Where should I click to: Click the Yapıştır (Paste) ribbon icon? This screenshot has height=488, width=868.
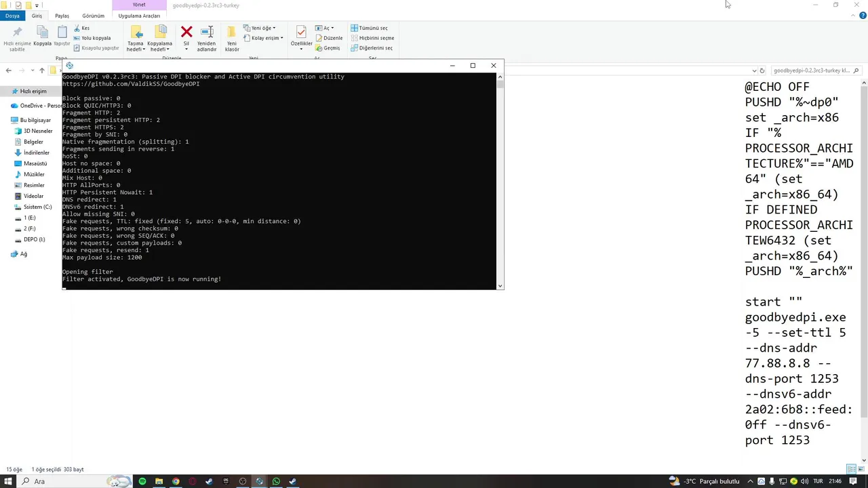[62, 37]
